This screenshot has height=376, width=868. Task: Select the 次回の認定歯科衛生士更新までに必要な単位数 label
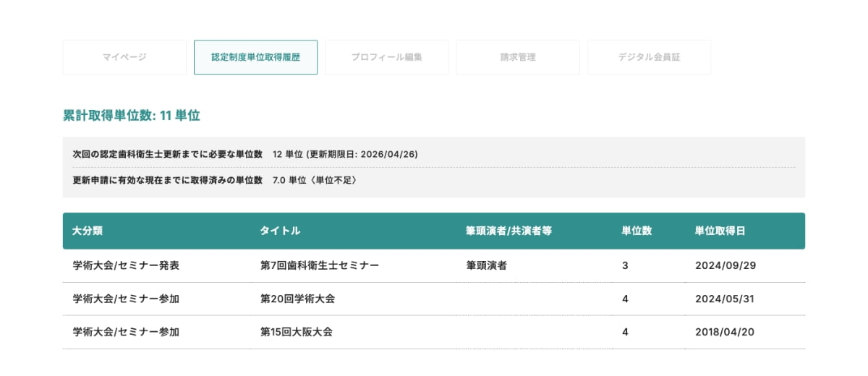(x=167, y=154)
